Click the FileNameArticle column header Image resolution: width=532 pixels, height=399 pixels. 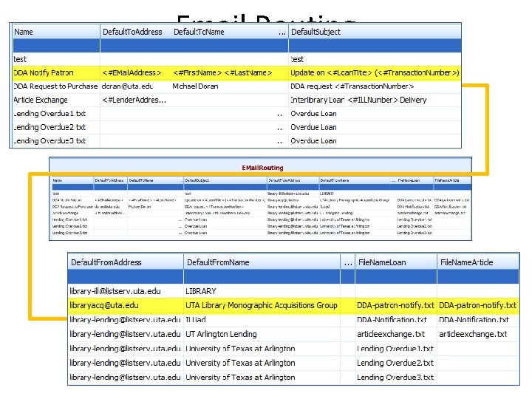pyautogui.click(x=478, y=262)
